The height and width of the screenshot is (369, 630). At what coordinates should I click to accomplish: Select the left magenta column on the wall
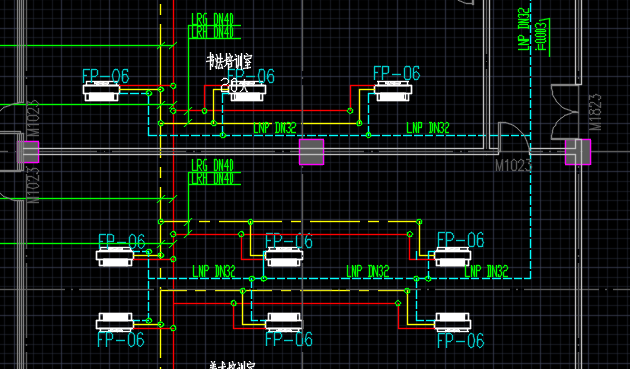[28, 152]
